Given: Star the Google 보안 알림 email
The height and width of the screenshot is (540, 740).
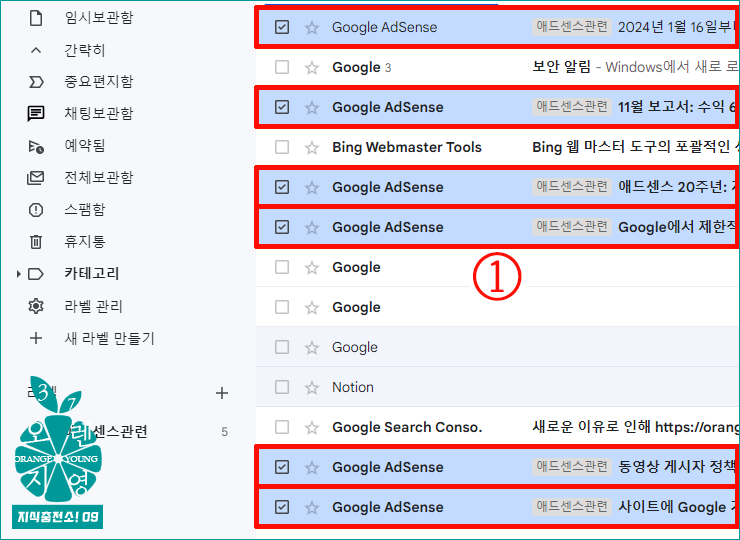Looking at the screenshot, I should pyautogui.click(x=311, y=68).
